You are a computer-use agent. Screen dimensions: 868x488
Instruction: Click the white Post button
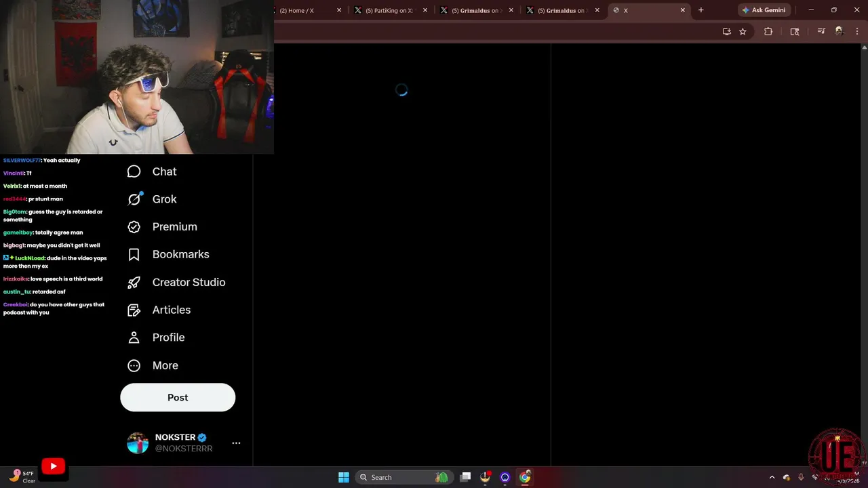click(178, 397)
